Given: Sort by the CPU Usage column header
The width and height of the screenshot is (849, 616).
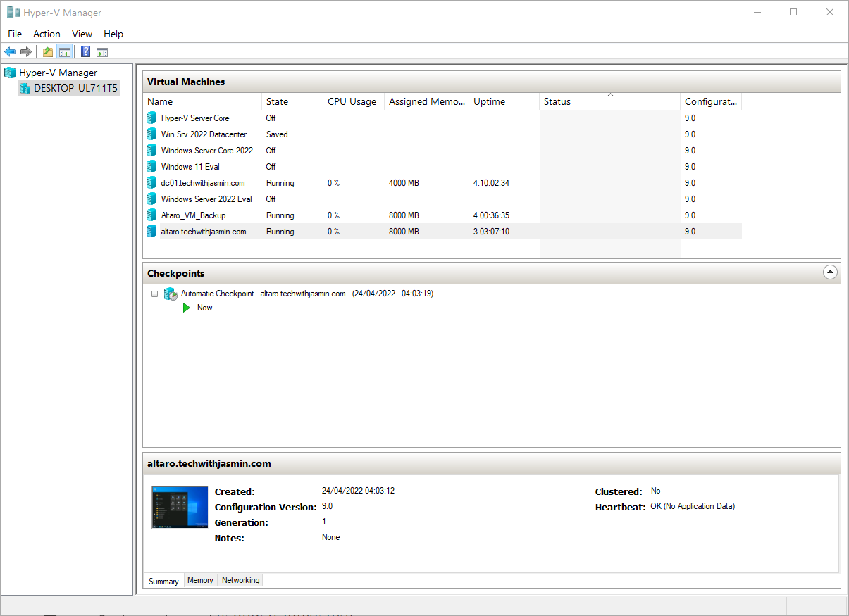Looking at the screenshot, I should tap(354, 101).
